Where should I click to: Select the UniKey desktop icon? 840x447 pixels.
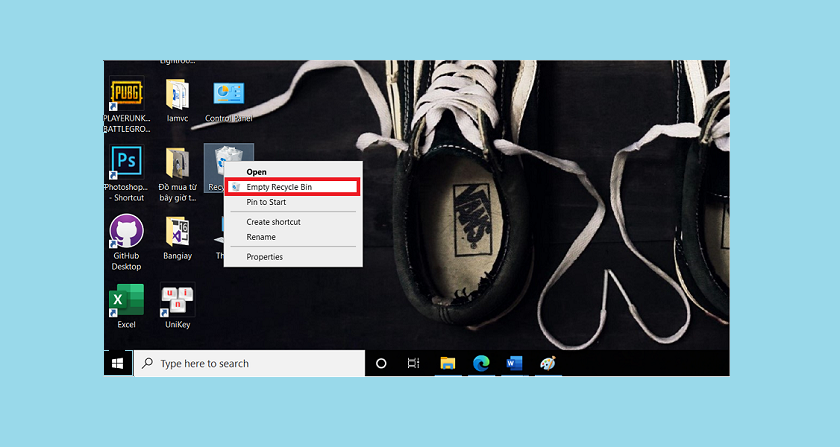tap(177, 301)
